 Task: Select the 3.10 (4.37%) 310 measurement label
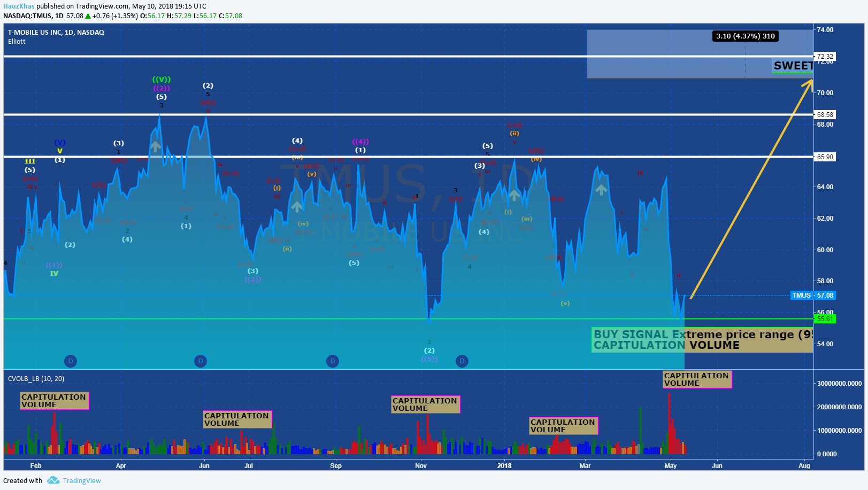746,36
